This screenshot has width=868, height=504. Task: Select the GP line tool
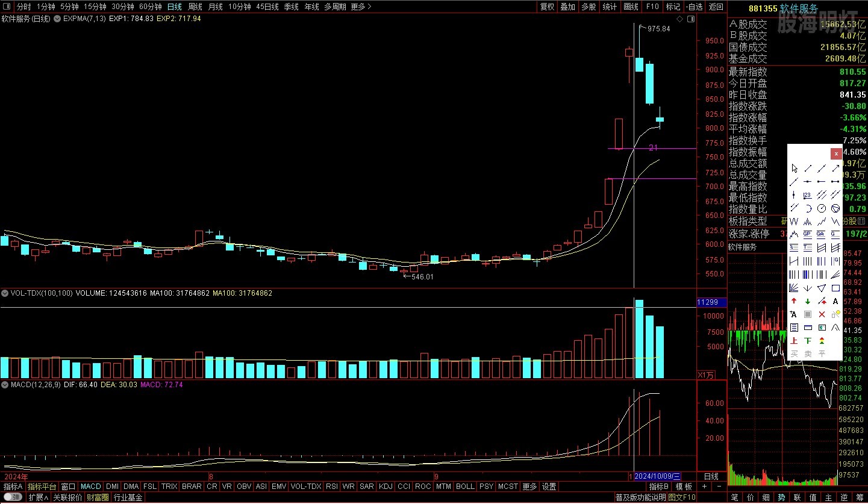(808, 234)
